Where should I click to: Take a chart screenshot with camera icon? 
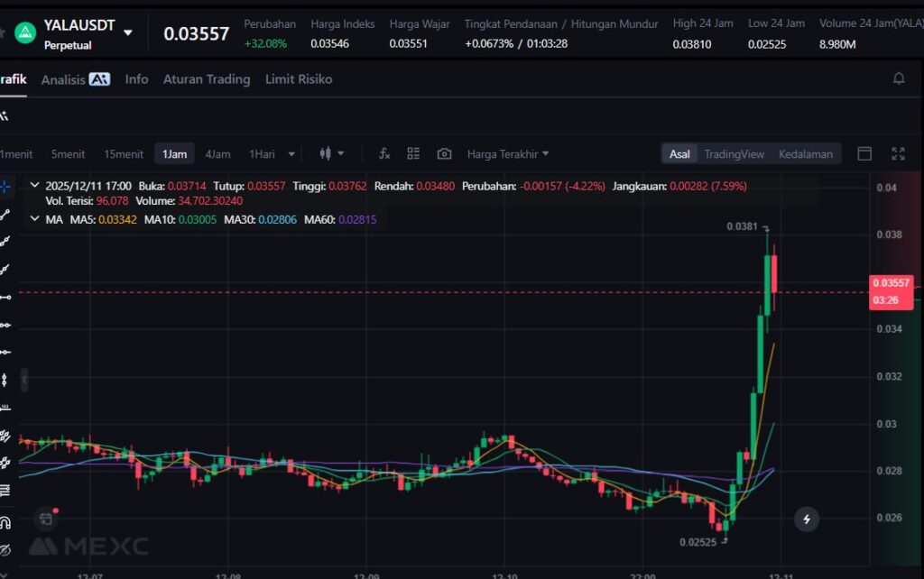(x=444, y=154)
